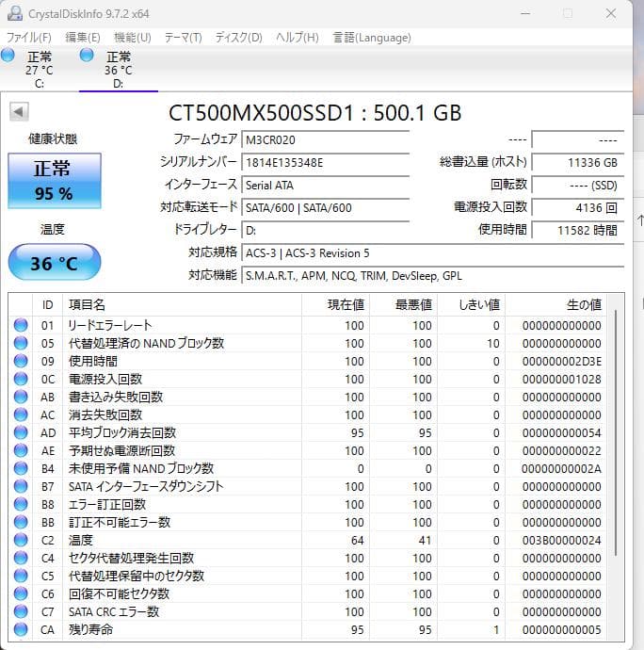Click status dot for 訂正不可能エラー数 row
This screenshot has width=644, height=650.
21,522
